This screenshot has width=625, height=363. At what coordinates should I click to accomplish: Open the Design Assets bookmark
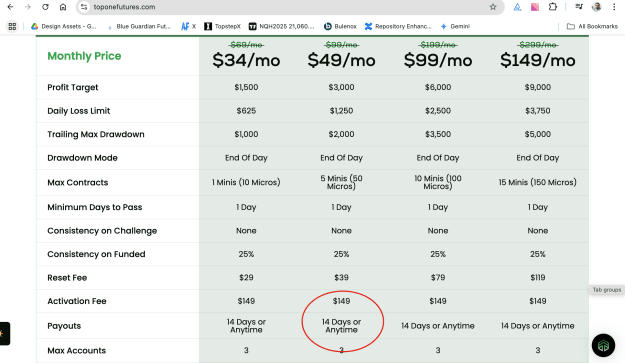click(x=64, y=26)
